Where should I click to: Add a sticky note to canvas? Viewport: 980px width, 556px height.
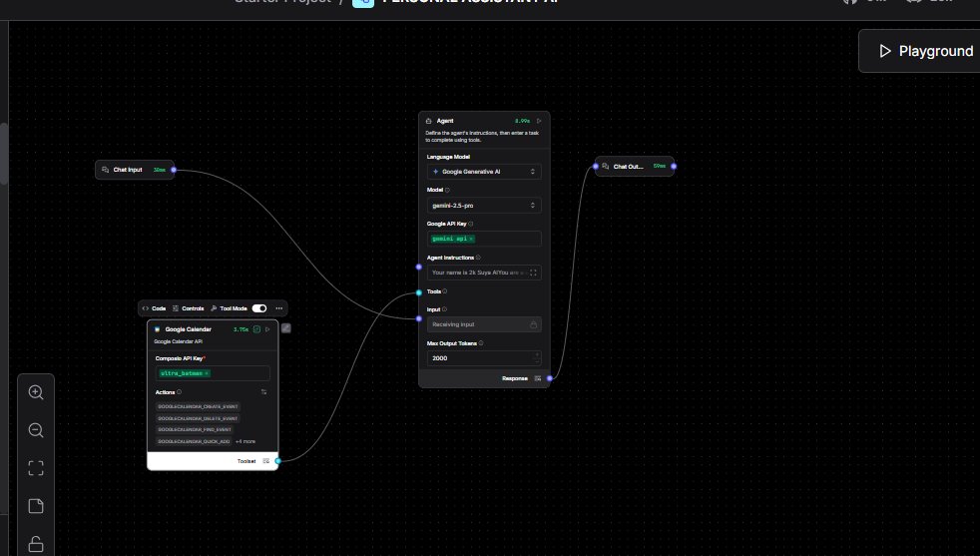36,506
